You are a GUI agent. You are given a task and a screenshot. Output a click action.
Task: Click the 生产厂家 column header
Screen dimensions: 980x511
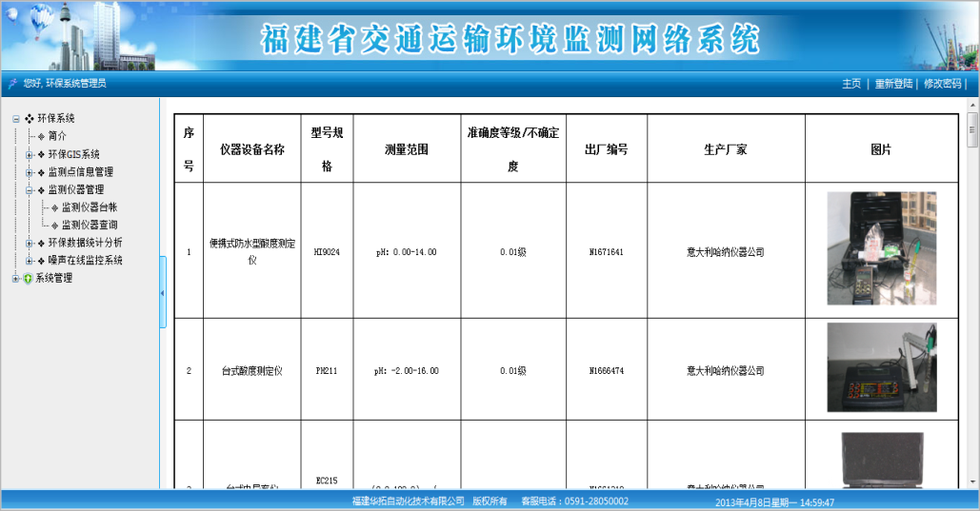click(726, 150)
